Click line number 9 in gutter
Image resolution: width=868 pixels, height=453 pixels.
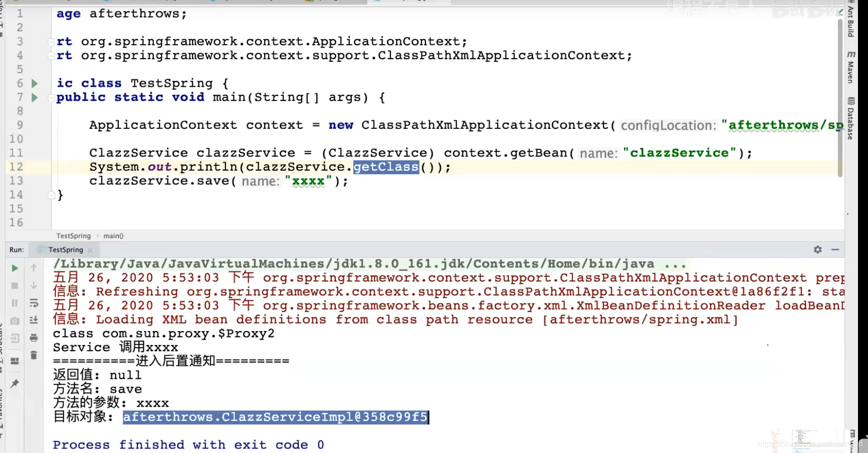20,125
